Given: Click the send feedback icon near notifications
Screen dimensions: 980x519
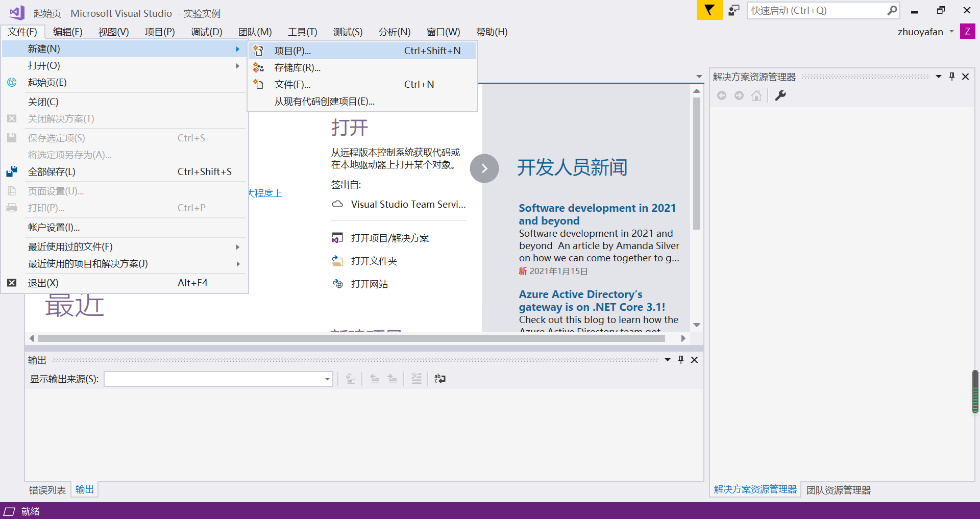Looking at the screenshot, I should coord(733,10).
